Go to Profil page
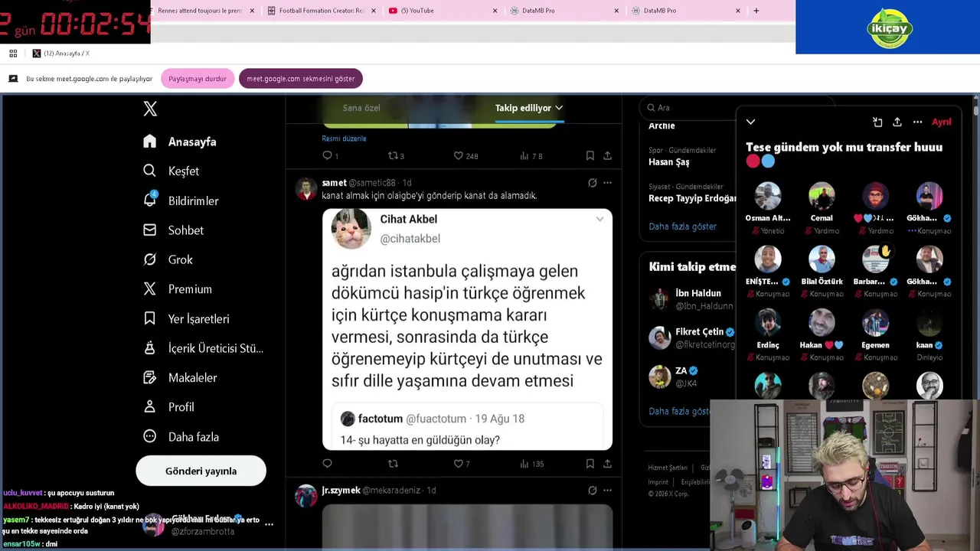Viewport: 980px width, 551px height. point(169,407)
